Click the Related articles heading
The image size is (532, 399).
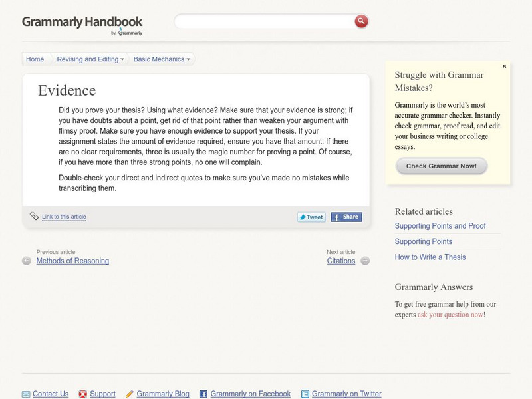click(424, 211)
